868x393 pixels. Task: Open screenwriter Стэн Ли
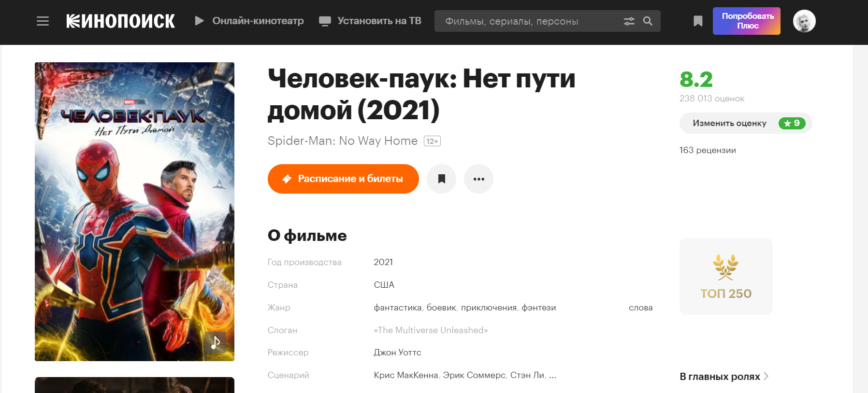(527, 375)
